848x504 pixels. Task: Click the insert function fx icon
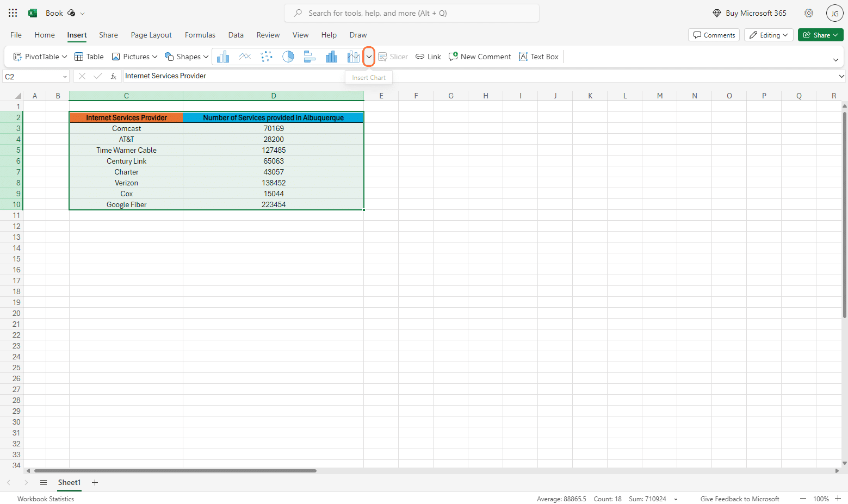pyautogui.click(x=114, y=76)
